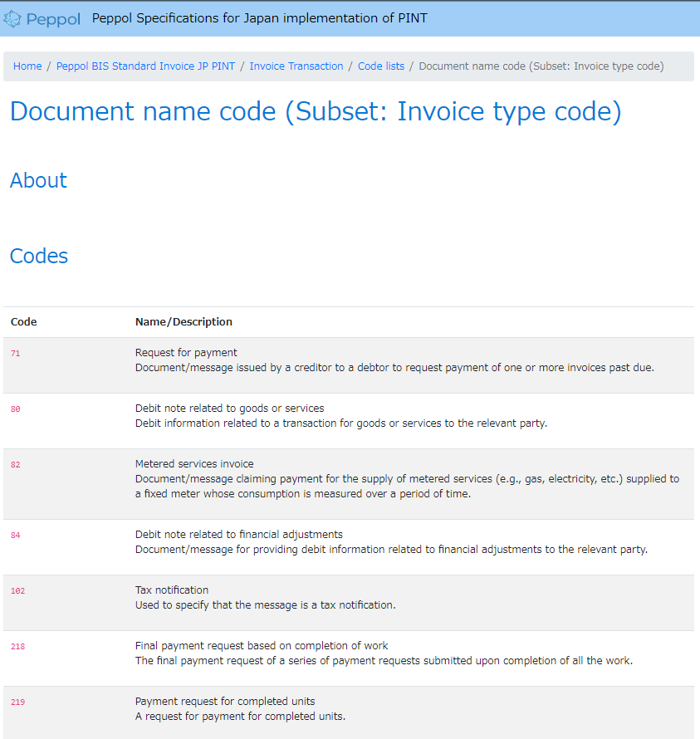700x739 pixels.
Task: Click description mentioning gas, electricity metered services
Action: (x=407, y=487)
